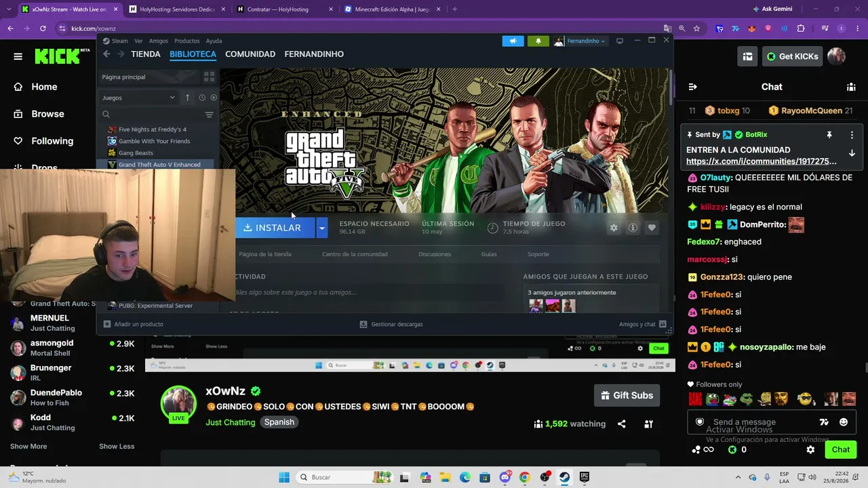
Task: Open the chat emote picker smiley
Action: pos(844,422)
